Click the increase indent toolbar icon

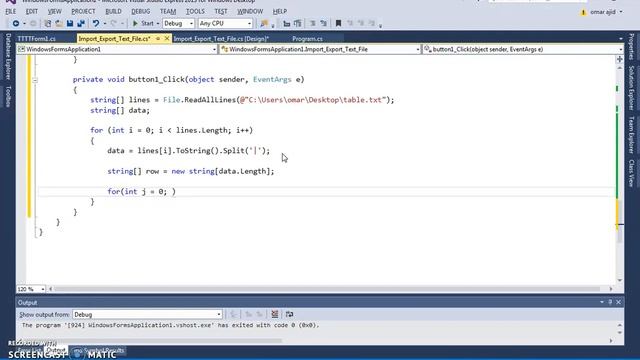[x=298, y=24]
